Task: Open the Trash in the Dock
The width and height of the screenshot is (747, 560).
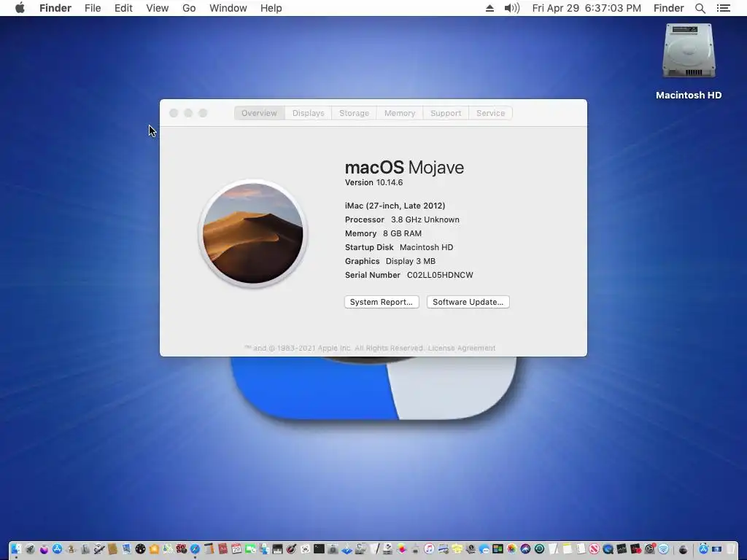Action: pos(729,549)
